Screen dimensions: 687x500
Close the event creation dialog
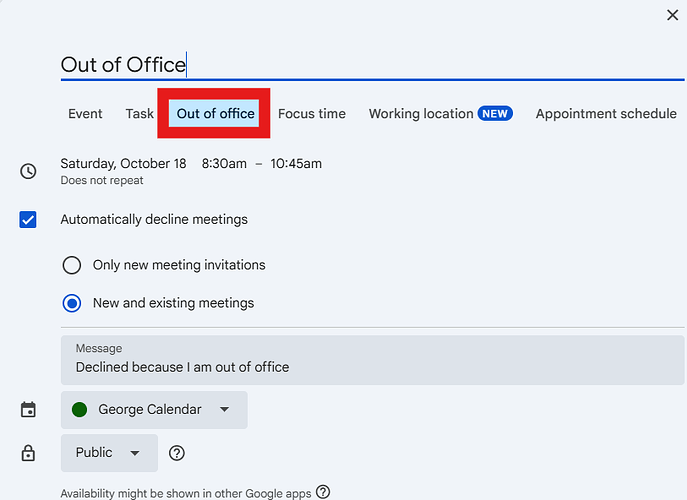[673, 14]
